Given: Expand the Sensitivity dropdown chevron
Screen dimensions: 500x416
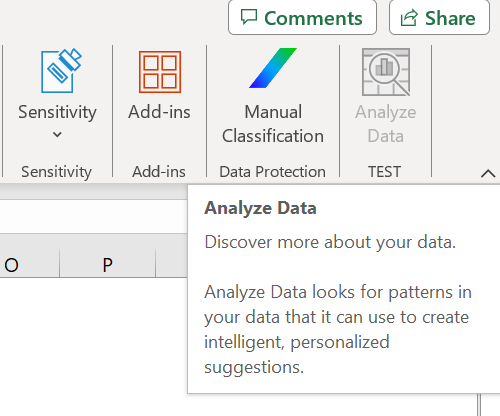Looking at the screenshot, I should (57, 135).
